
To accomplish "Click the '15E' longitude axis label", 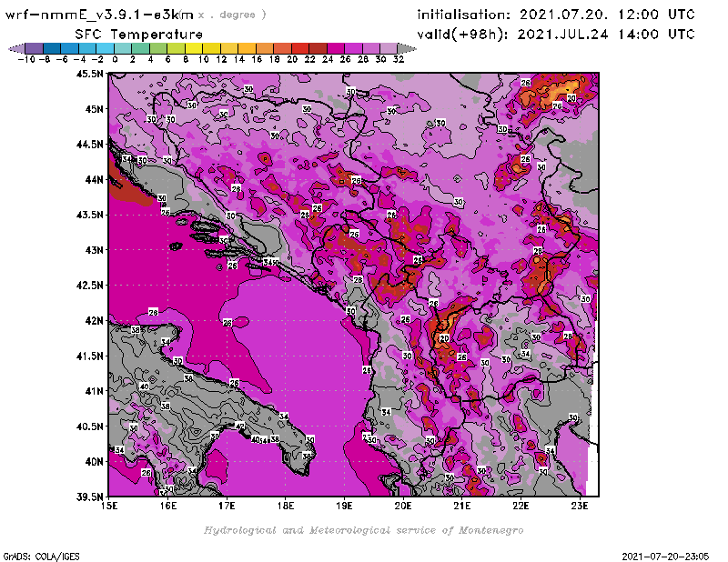I will point(109,506).
